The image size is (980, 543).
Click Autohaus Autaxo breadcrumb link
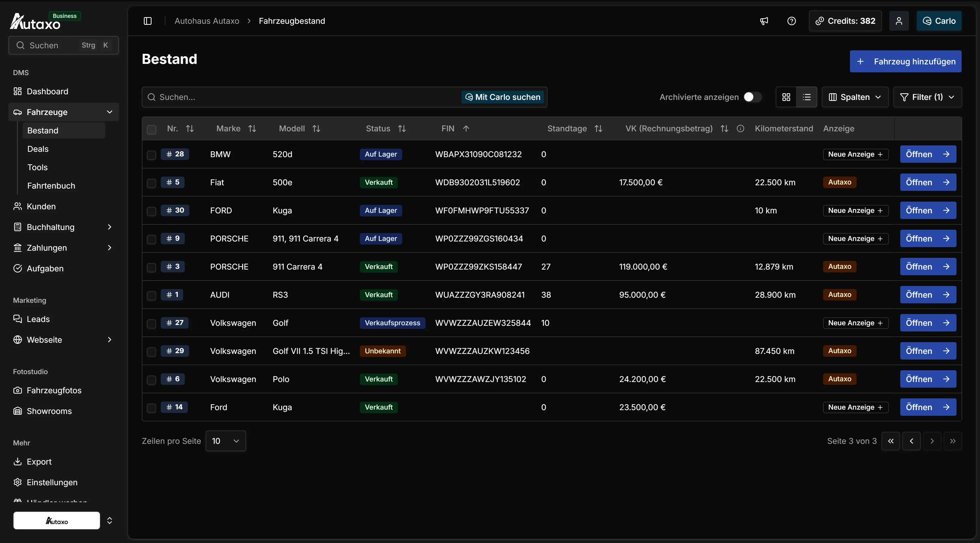(x=207, y=21)
